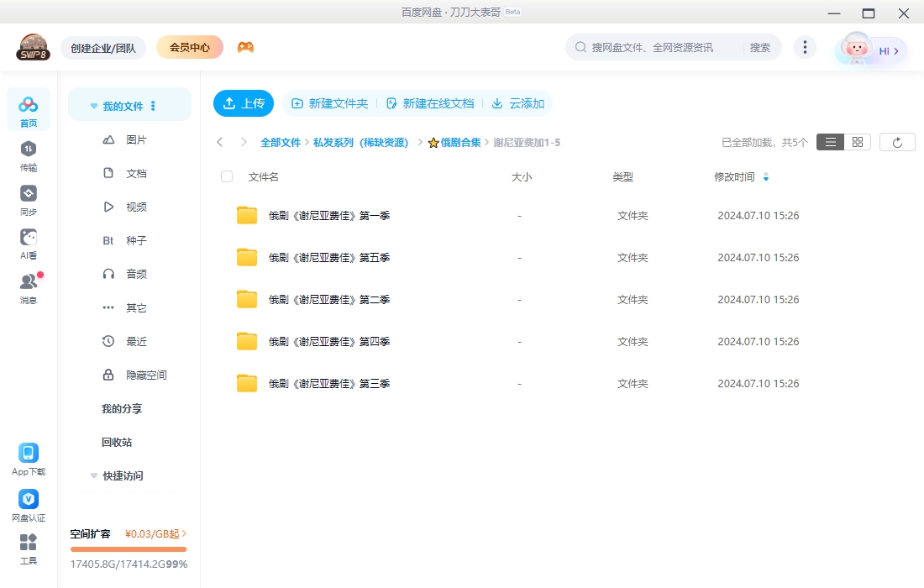Expand the 快捷访问 section
Viewport: 924px width, 588px height.
(94, 475)
